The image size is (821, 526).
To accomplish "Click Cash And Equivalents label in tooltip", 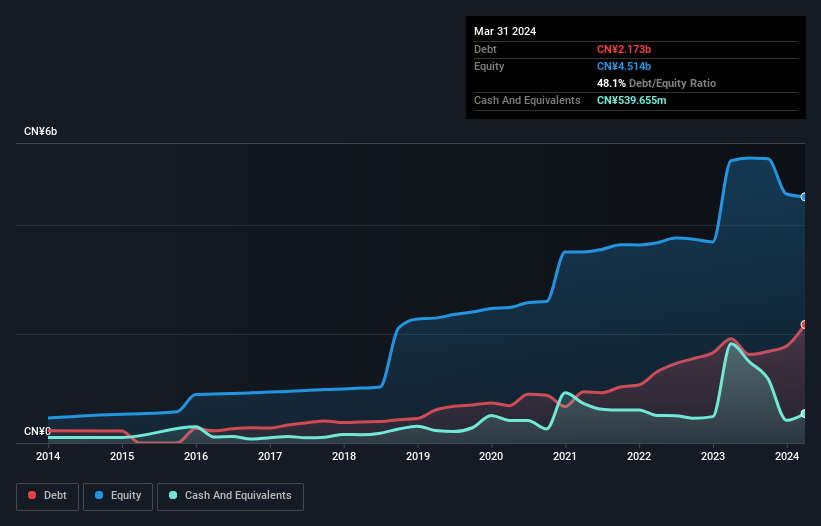I will point(527,100).
